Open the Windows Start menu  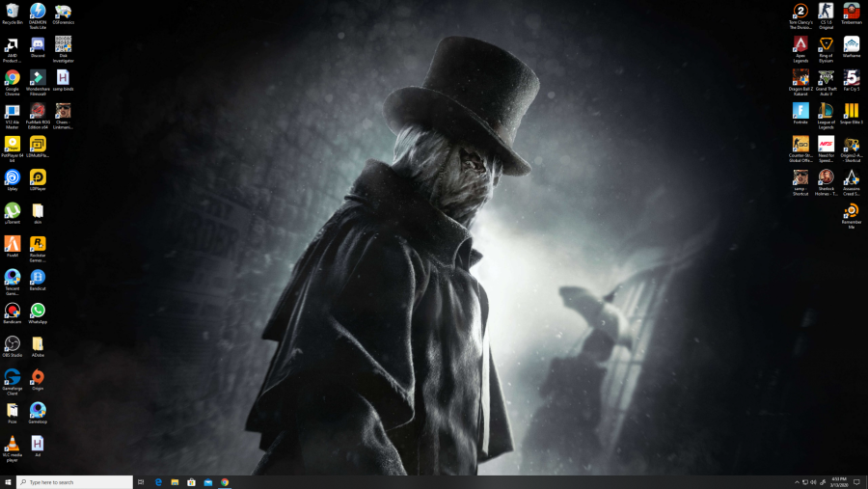[8, 482]
